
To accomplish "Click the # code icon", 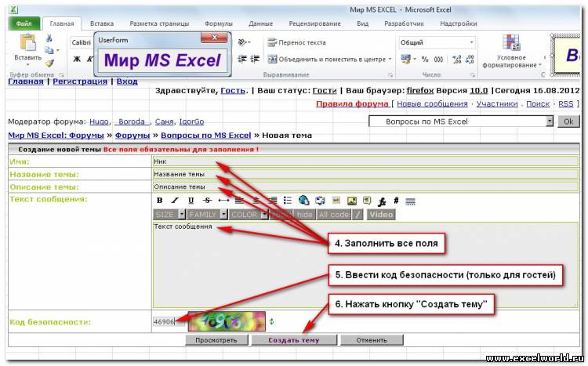I will (x=396, y=201).
